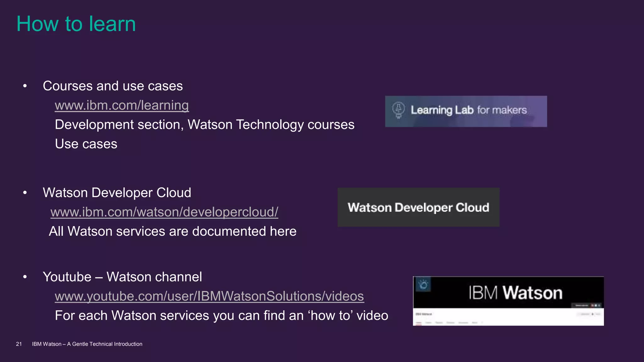Open the YouTube IBMWatsonSolutions videos link
644x362 pixels.
point(209,296)
